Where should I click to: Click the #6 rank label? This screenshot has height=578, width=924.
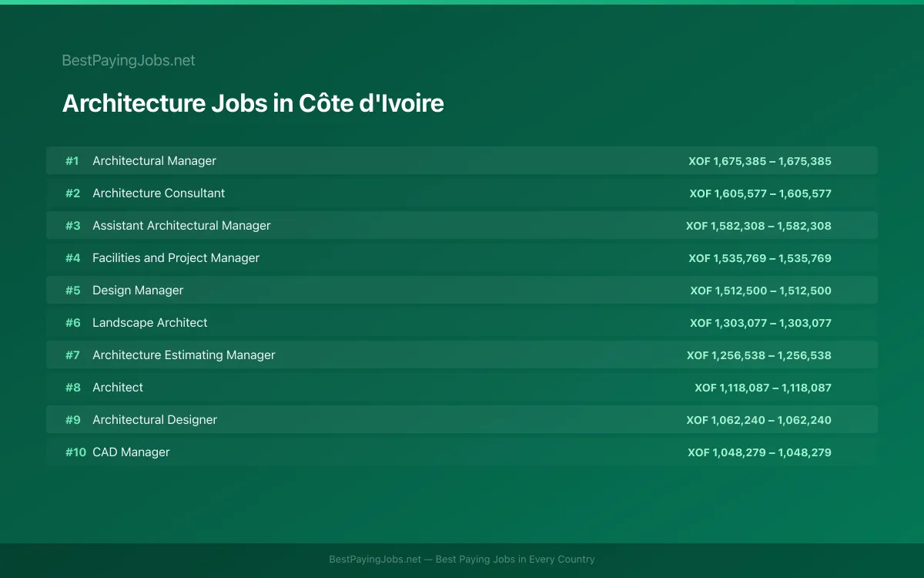pyautogui.click(x=72, y=323)
